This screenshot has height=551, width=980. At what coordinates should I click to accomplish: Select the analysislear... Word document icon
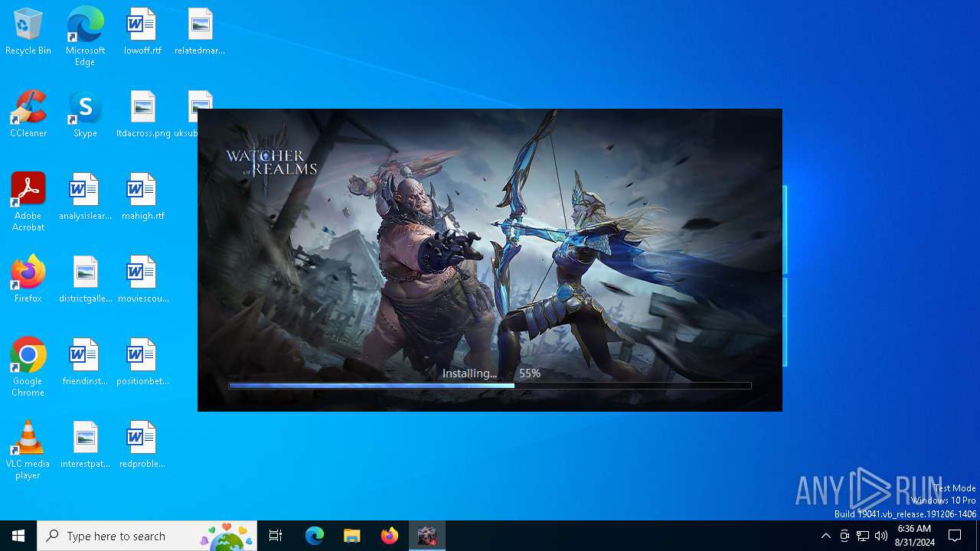85,197
